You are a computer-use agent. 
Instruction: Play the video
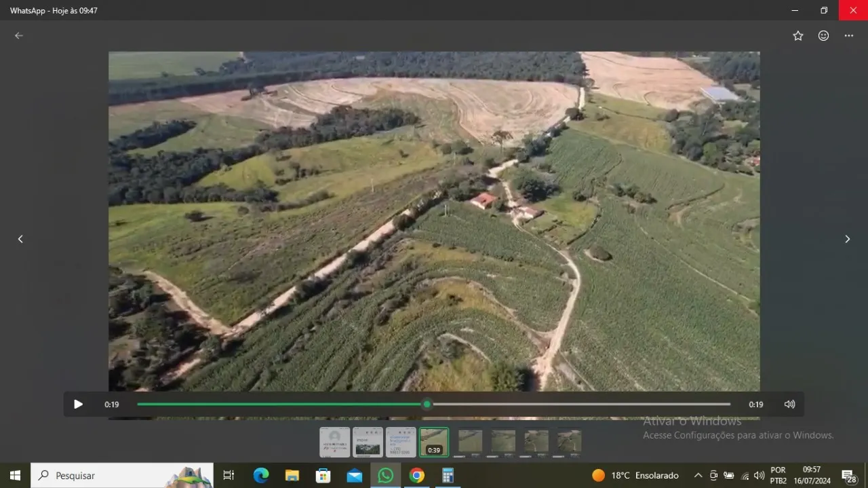[78, 405]
